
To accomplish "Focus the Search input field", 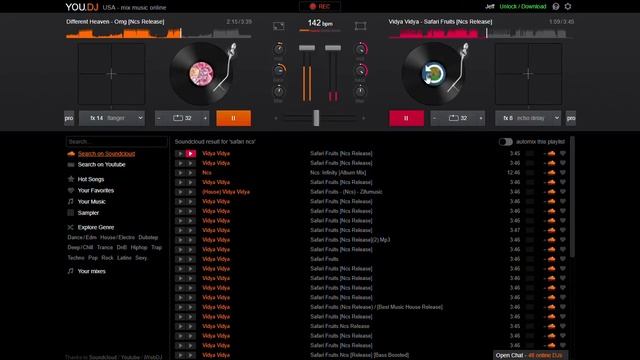I will [116, 142].
